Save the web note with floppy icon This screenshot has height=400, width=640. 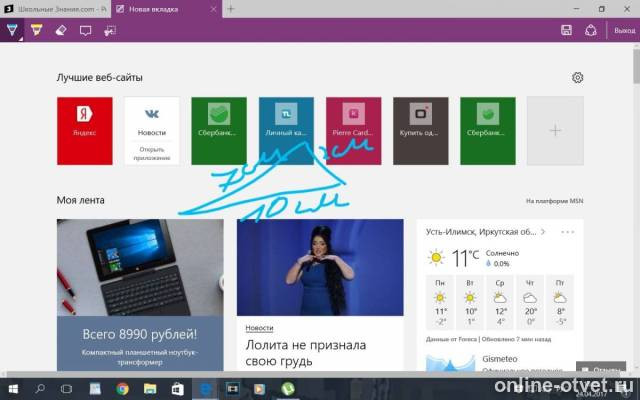(x=566, y=30)
